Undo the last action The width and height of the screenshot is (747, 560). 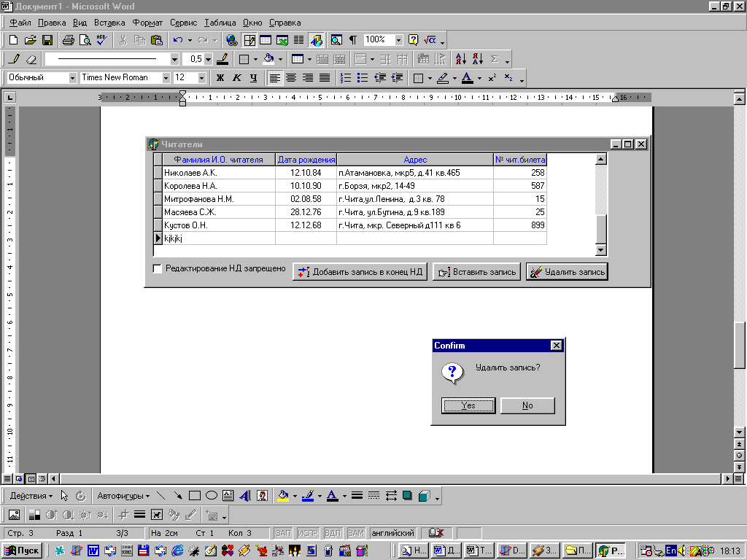coord(178,40)
